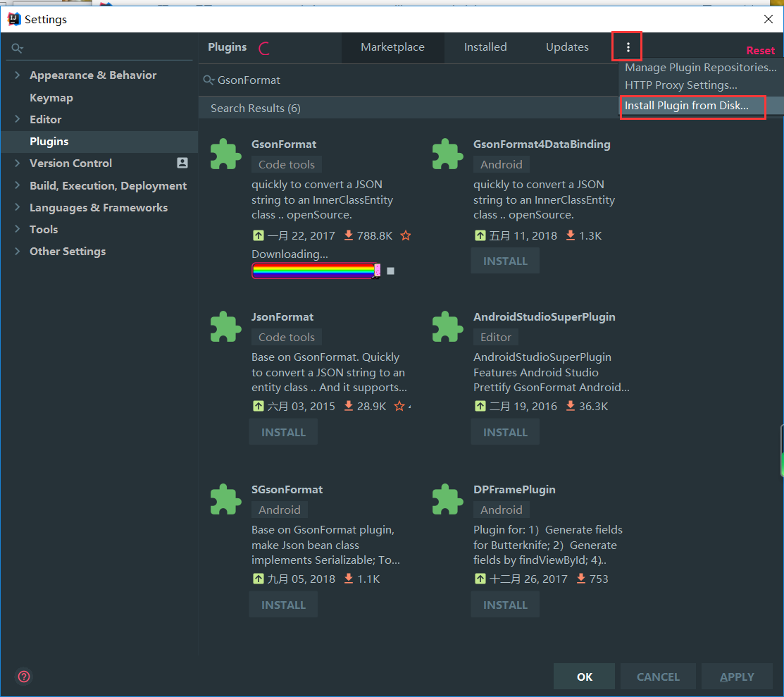
Task: Click the GsonFormat plugin search field
Action: (x=409, y=80)
